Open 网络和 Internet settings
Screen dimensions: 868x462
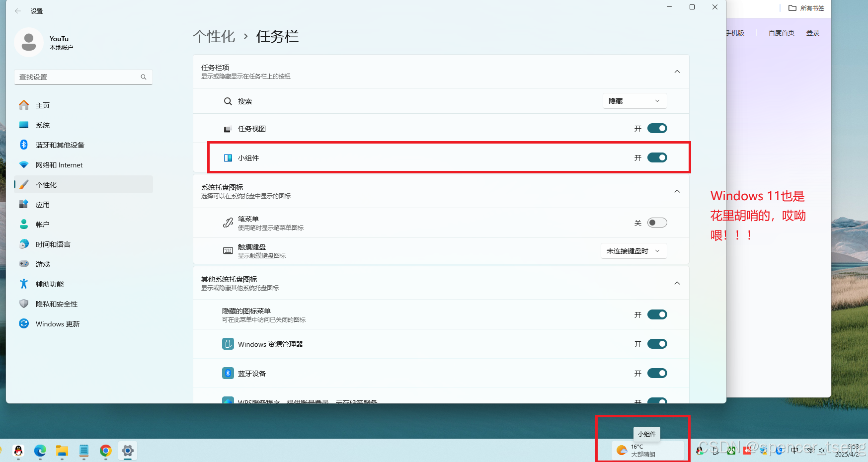tap(58, 164)
